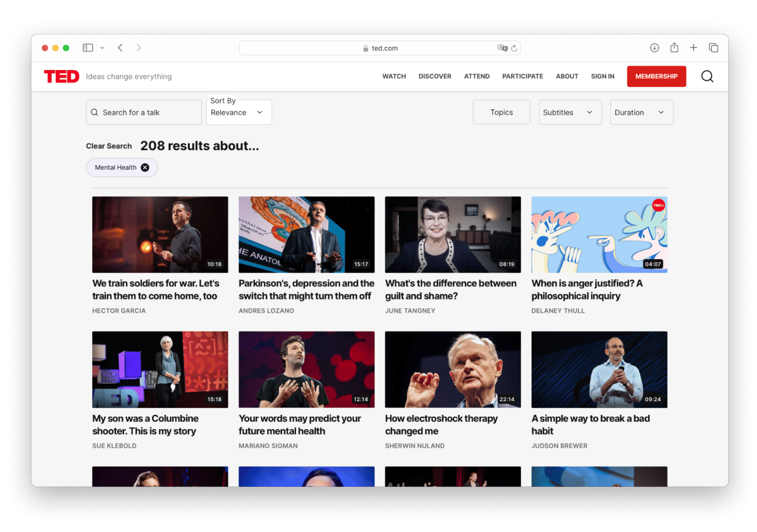This screenshot has height=532, width=757.
Task: Click the magnifier icon in talk search
Action: (95, 112)
